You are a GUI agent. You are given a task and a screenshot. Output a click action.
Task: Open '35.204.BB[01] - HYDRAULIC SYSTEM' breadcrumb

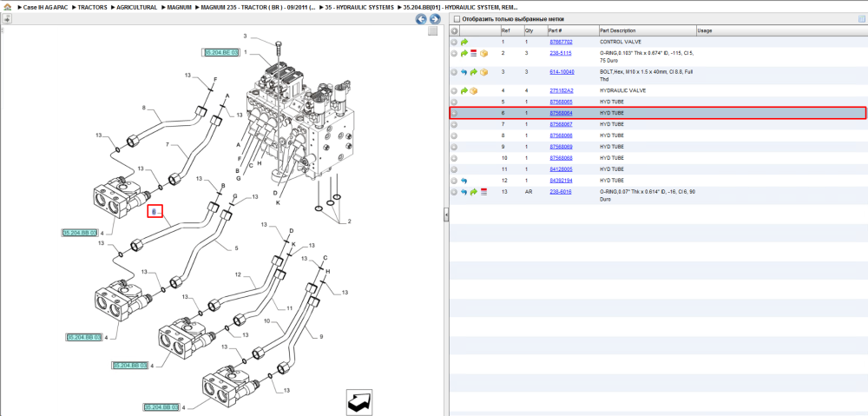[461, 8]
